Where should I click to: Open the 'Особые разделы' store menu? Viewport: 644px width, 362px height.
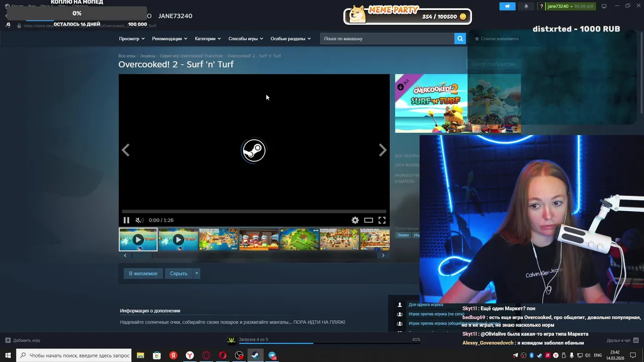tap(290, 39)
